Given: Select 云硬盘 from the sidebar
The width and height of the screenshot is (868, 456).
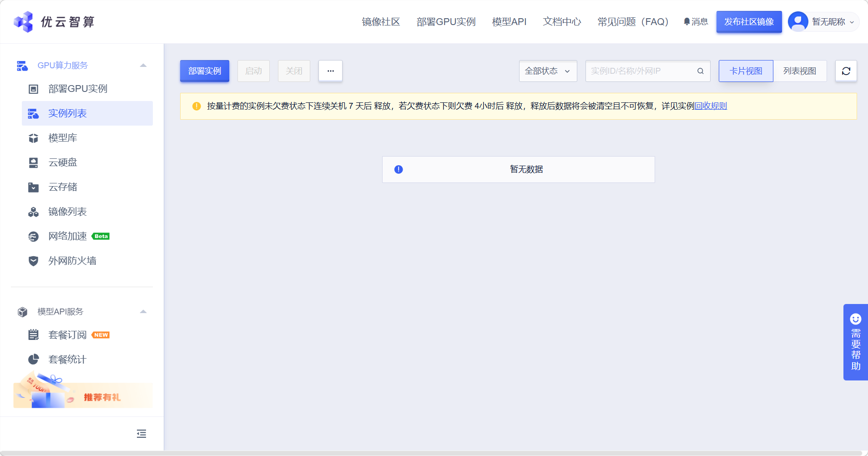Looking at the screenshot, I should tap(62, 162).
